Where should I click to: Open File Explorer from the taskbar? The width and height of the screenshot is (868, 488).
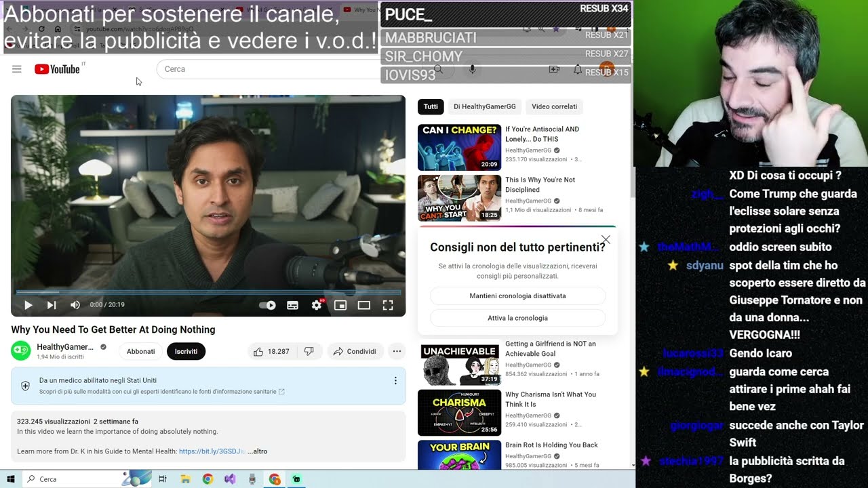coord(185,479)
